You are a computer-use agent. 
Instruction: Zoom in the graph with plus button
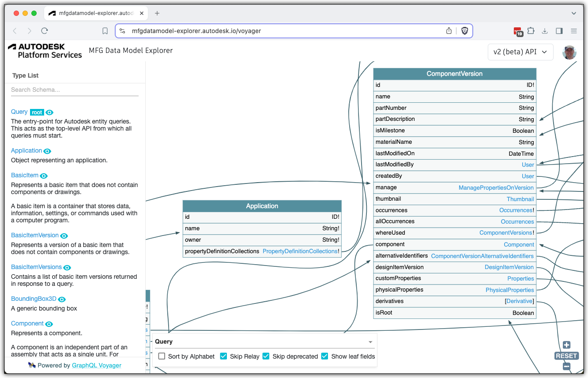point(567,345)
